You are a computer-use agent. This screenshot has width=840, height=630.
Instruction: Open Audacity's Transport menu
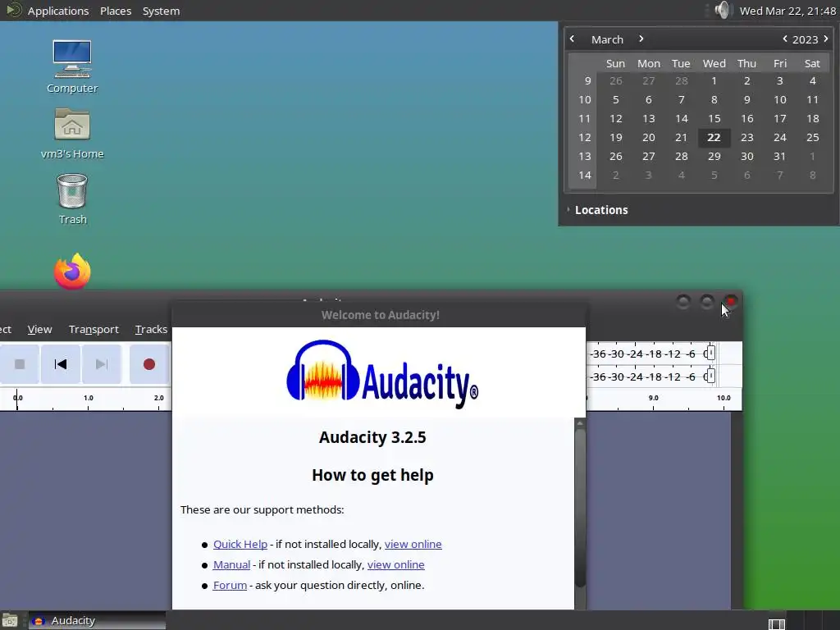[x=94, y=329]
